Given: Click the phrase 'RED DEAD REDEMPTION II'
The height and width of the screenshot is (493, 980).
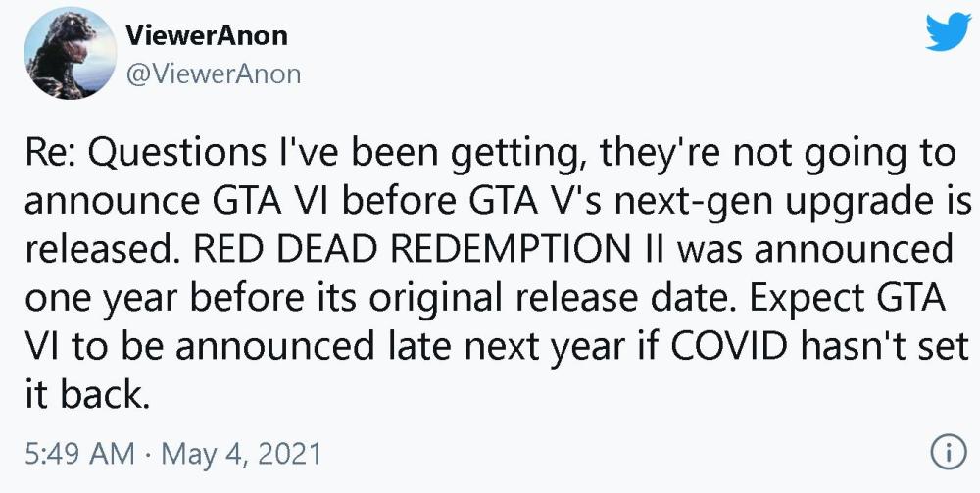Looking at the screenshot, I should click(431, 251).
